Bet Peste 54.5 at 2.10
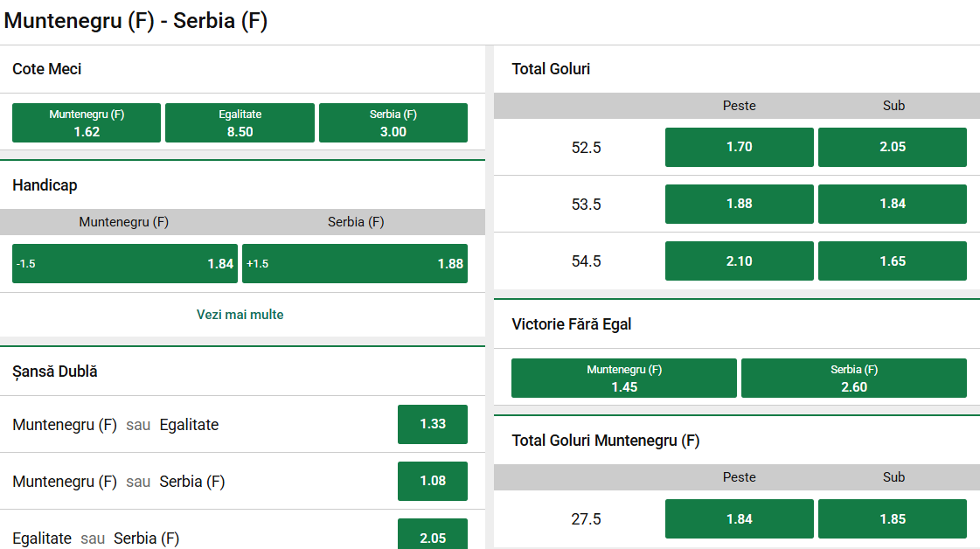This screenshot has width=980, height=549. click(739, 261)
